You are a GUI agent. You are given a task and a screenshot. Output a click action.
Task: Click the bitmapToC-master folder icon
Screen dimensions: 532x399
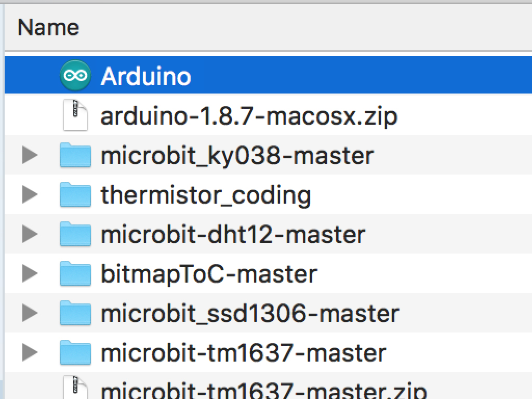(x=75, y=273)
